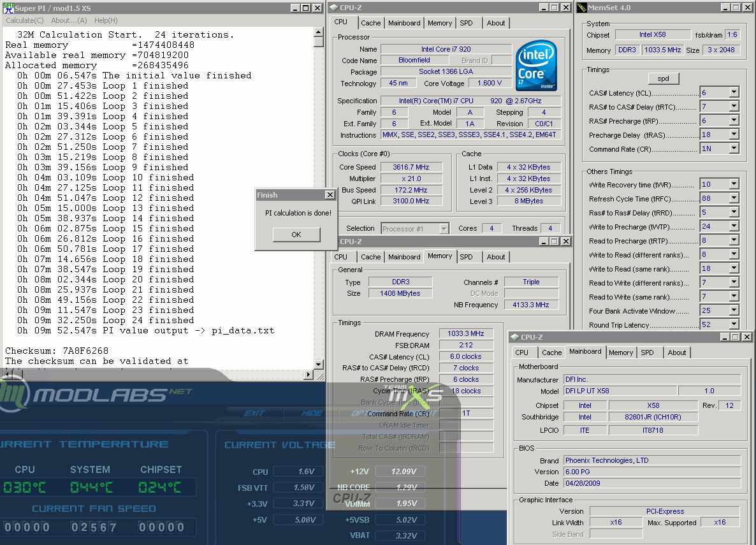Open the Ras# to Ras# Delay (tRRD) dropdown
The height and width of the screenshot is (545, 756).
[x=734, y=212]
